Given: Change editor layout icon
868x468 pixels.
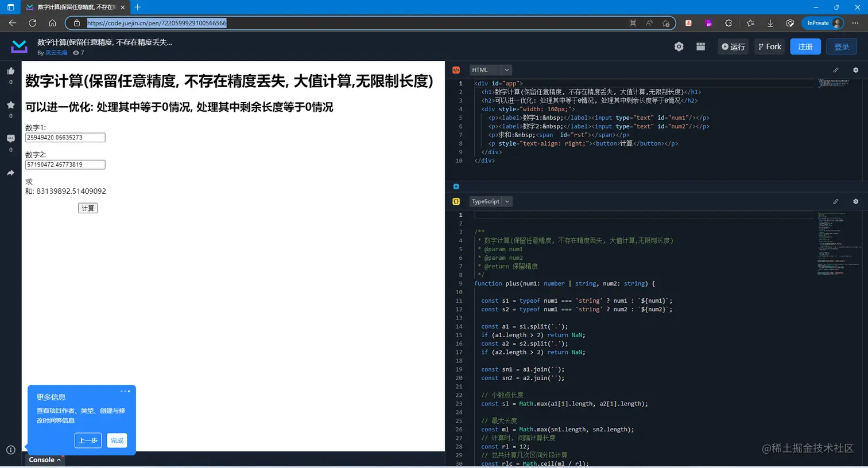Looking at the screenshot, I should point(700,46).
